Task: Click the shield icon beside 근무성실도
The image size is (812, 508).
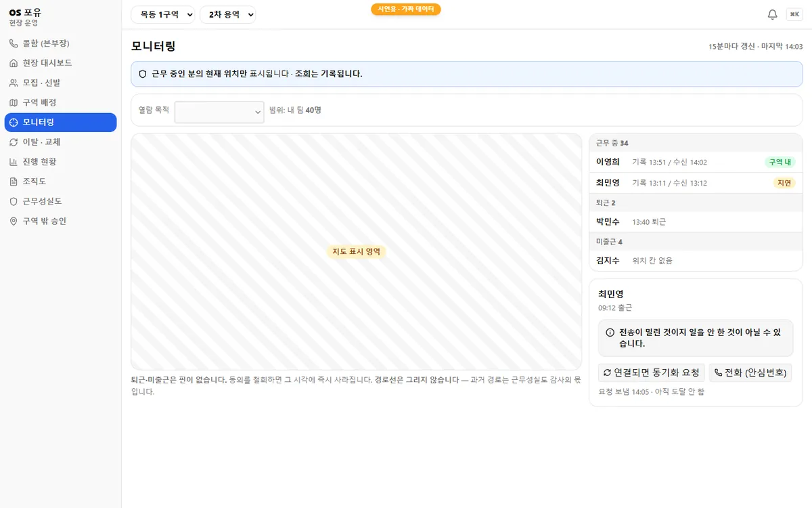Action: [14, 201]
